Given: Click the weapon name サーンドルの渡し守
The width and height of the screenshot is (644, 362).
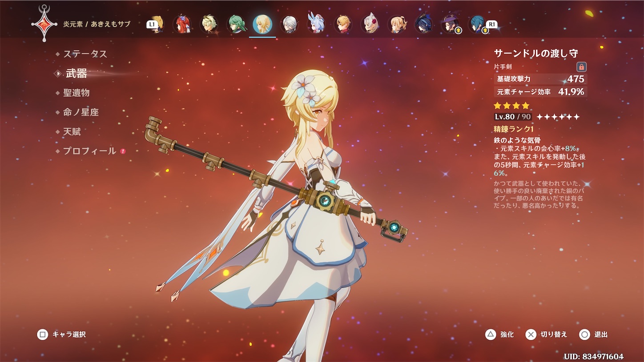Looking at the screenshot, I should (x=536, y=53).
